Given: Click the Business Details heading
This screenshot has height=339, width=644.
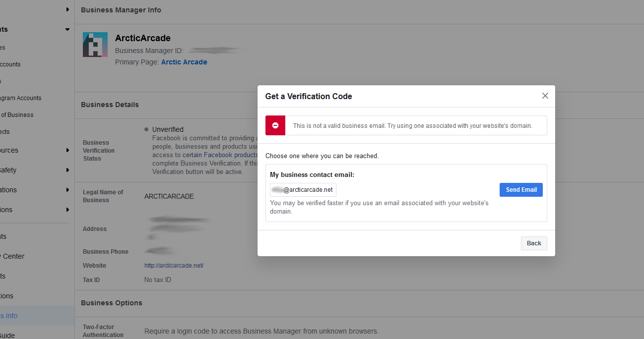Looking at the screenshot, I should [x=110, y=105].
